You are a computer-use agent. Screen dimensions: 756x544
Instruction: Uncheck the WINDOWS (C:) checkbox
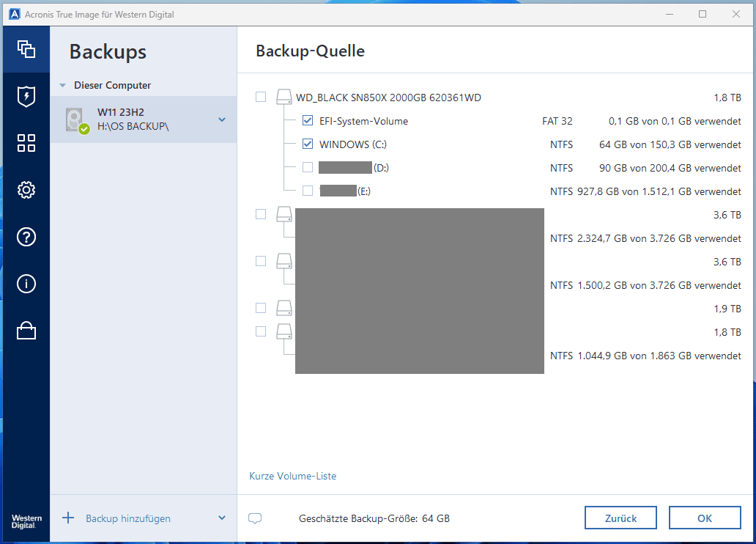(x=308, y=144)
